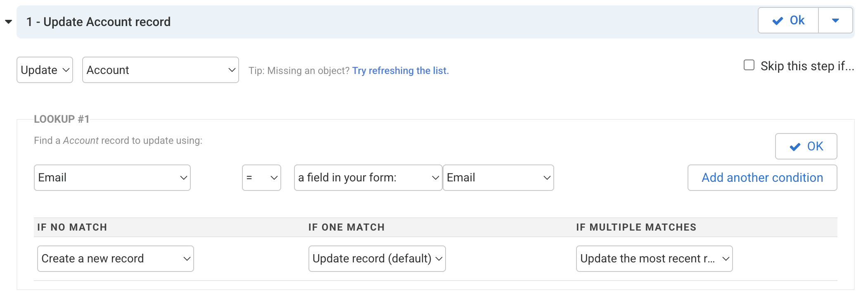Click Try refreshing the list link
This screenshot has height=300, width=868.
tap(400, 71)
